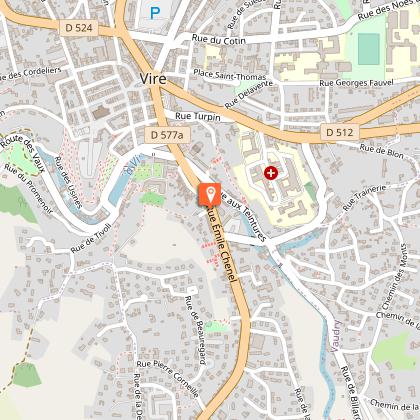The width and height of the screenshot is (420, 420).
Task: Select the Rue Émile Chenel label
Action: pos(222,243)
